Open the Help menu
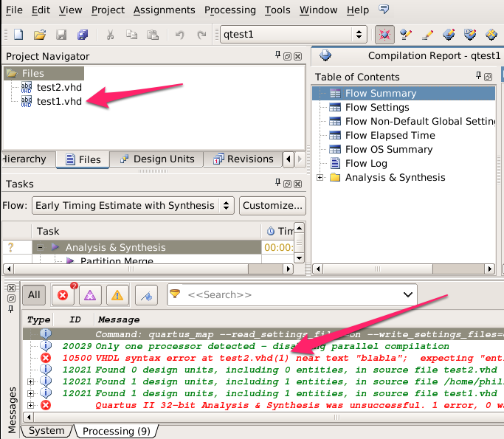This screenshot has height=439, width=504. point(358,10)
